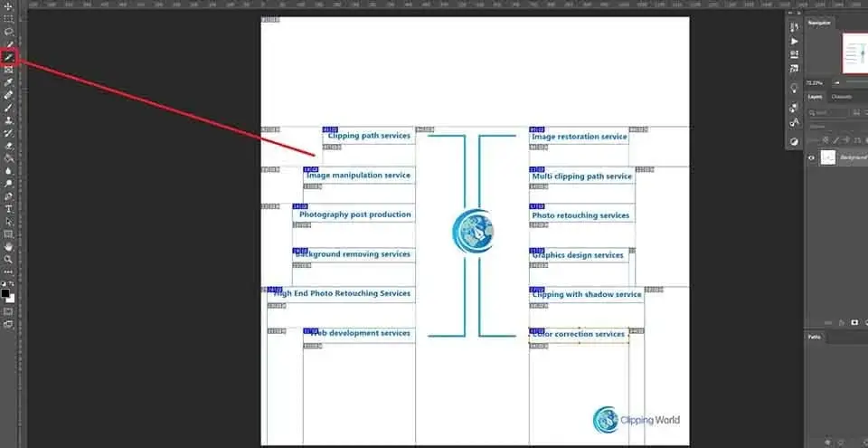868x448 pixels.
Task: Switch to the Channels tab
Action: pyautogui.click(x=842, y=97)
